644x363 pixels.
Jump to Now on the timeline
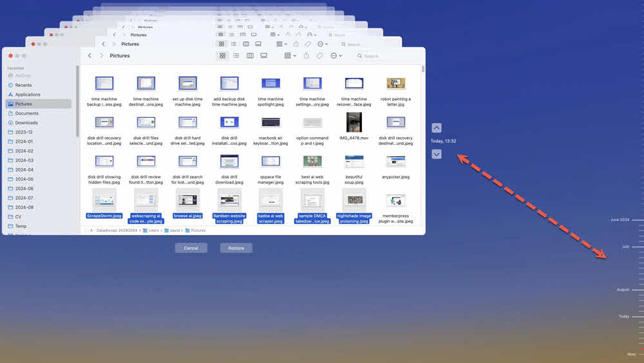click(632, 354)
